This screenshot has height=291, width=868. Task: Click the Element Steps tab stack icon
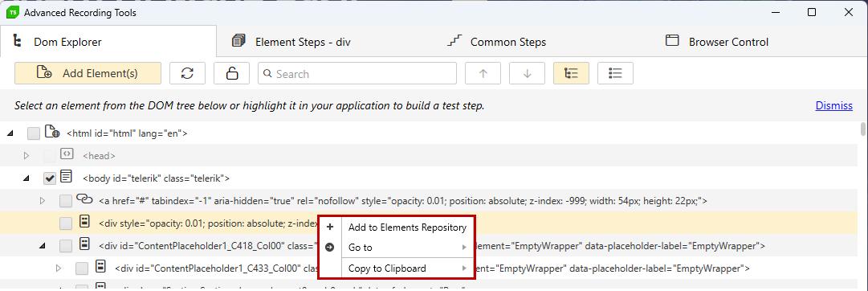click(238, 41)
